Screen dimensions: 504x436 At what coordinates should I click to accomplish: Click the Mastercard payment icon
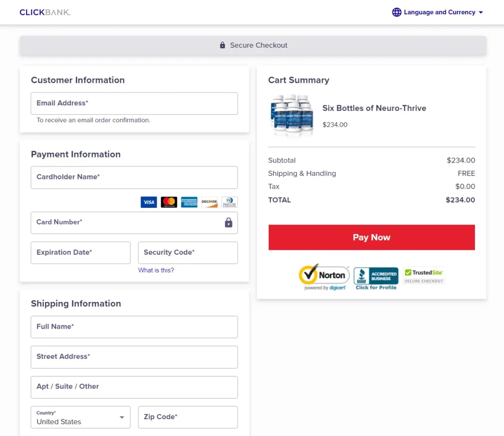[168, 202]
